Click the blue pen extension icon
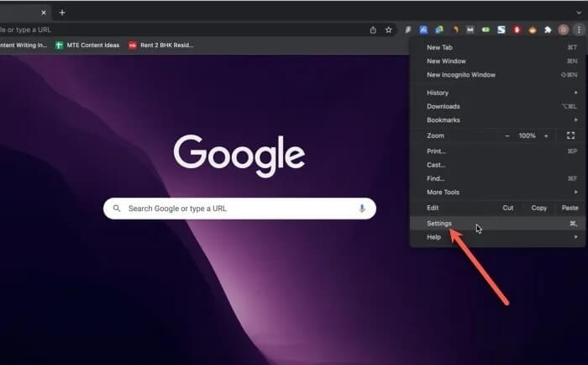The image size is (588, 365). click(x=423, y=29)
